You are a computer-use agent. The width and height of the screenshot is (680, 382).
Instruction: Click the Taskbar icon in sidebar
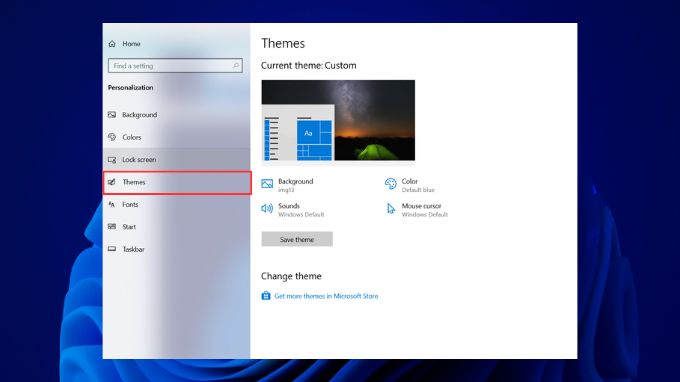tap(112, 249)
